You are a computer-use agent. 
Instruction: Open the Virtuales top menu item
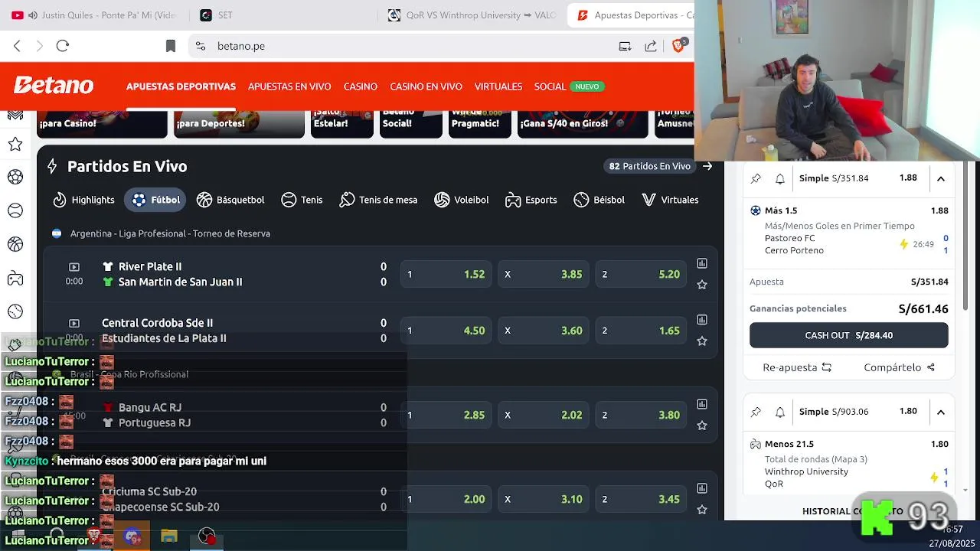498,86
